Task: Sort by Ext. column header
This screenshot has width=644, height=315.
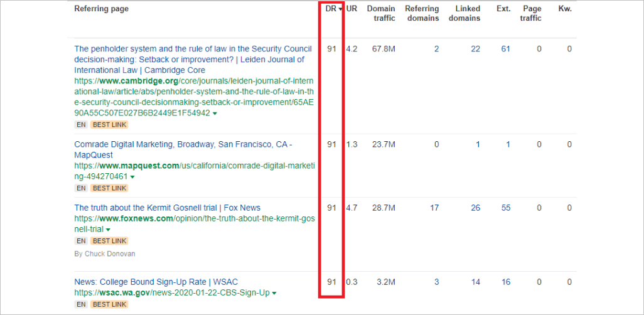Action: point(503,9)
